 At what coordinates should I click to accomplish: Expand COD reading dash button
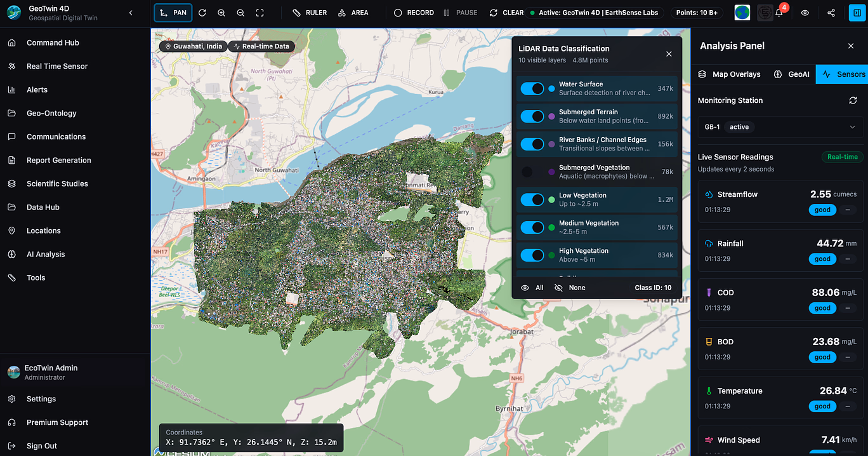click(x=848, y=308)
